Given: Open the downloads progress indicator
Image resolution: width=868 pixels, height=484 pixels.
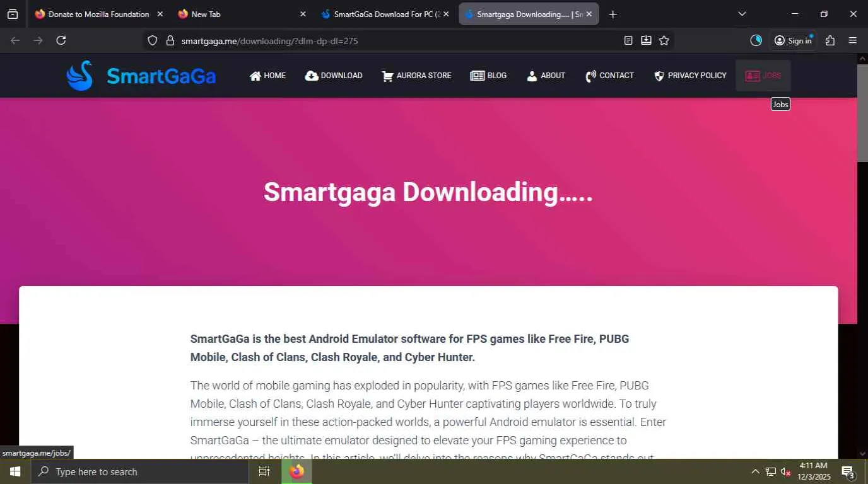Looking at the screenshot, I should point(756,40).
